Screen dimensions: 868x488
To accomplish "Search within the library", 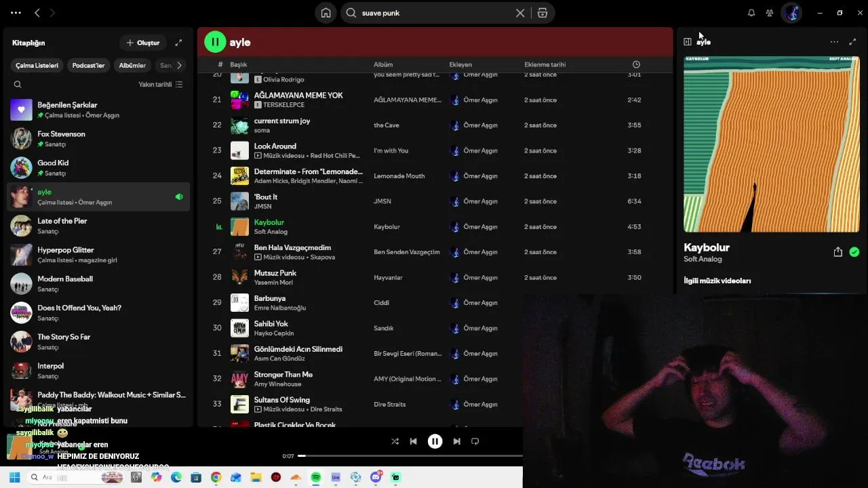I will click(18, 85).
